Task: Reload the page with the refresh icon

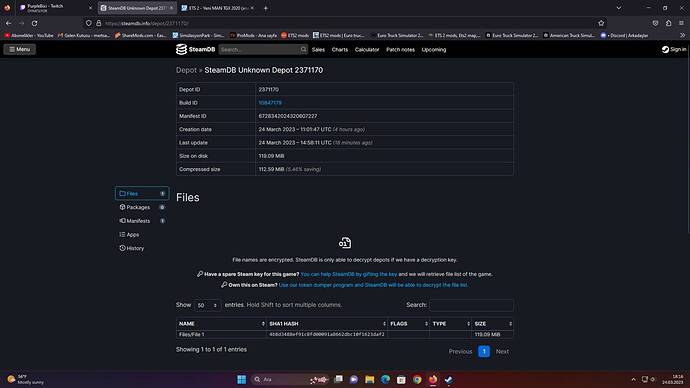Action: (34, 23)
